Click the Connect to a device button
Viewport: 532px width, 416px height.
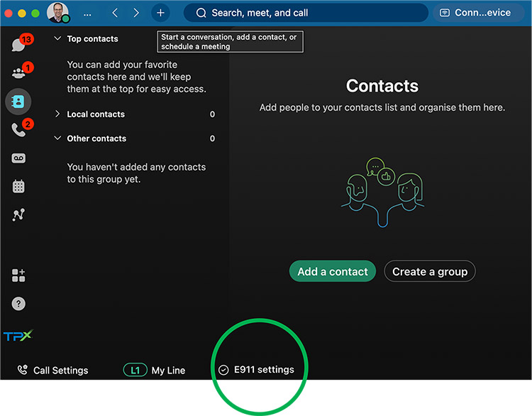click(x=478, y=13)
